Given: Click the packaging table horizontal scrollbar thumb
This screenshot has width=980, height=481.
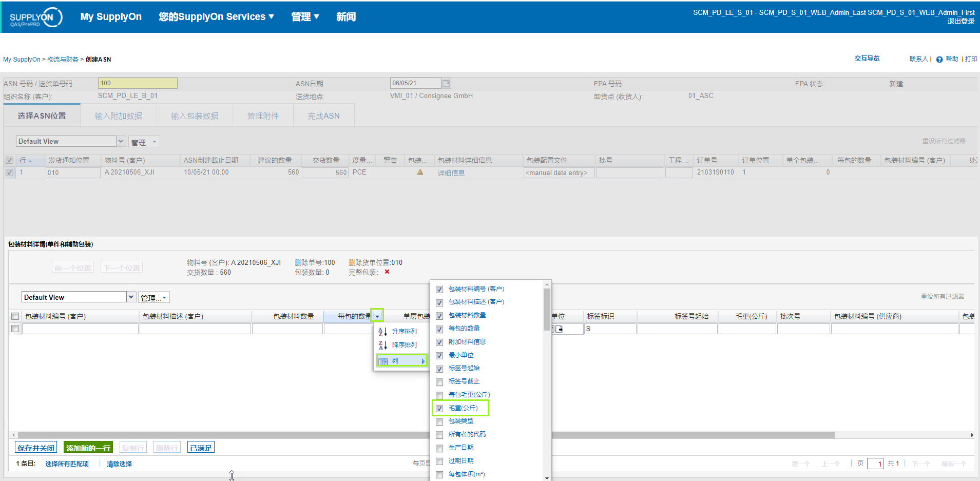Looking at the screenshot, I should coord(426,435).
